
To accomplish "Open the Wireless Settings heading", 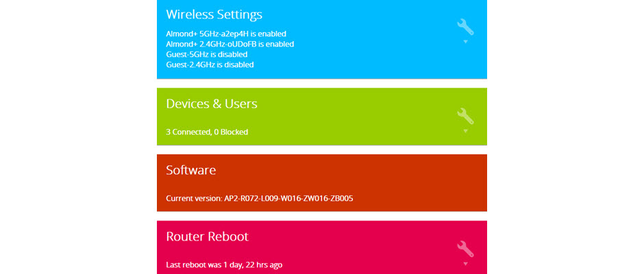I will [x=214, y=14].
